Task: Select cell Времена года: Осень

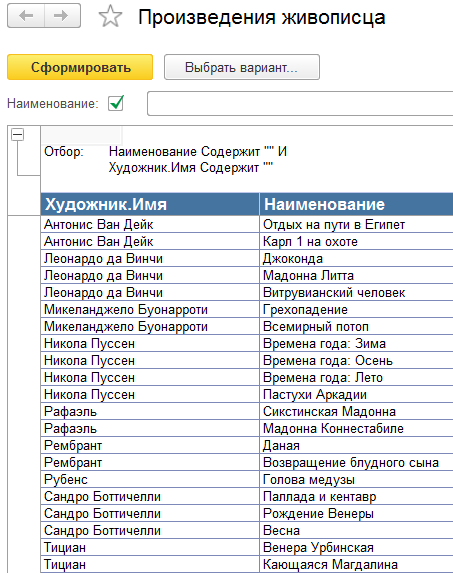Action: point(356,360)
